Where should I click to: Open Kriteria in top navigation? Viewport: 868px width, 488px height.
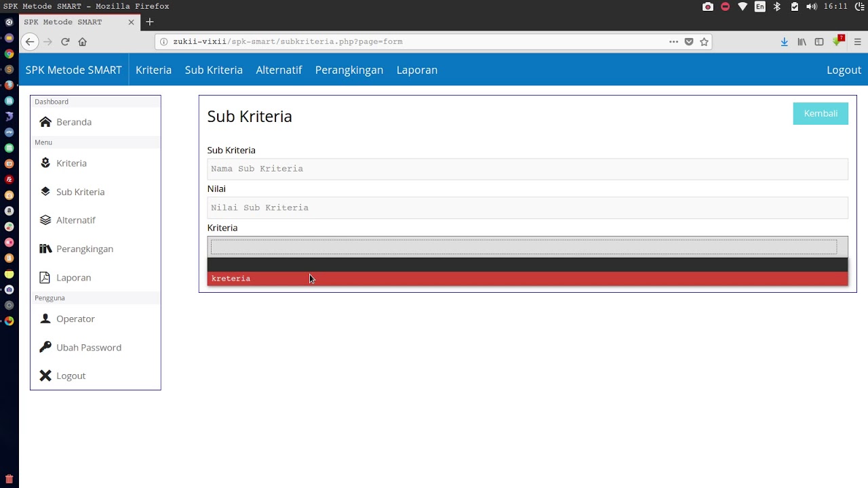153,70
